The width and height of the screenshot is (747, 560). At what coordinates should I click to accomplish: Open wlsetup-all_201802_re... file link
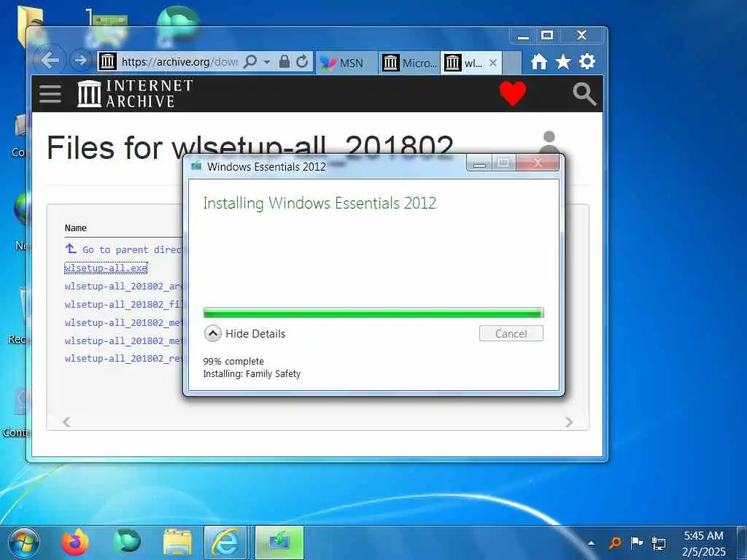click(x=123, y=358)
